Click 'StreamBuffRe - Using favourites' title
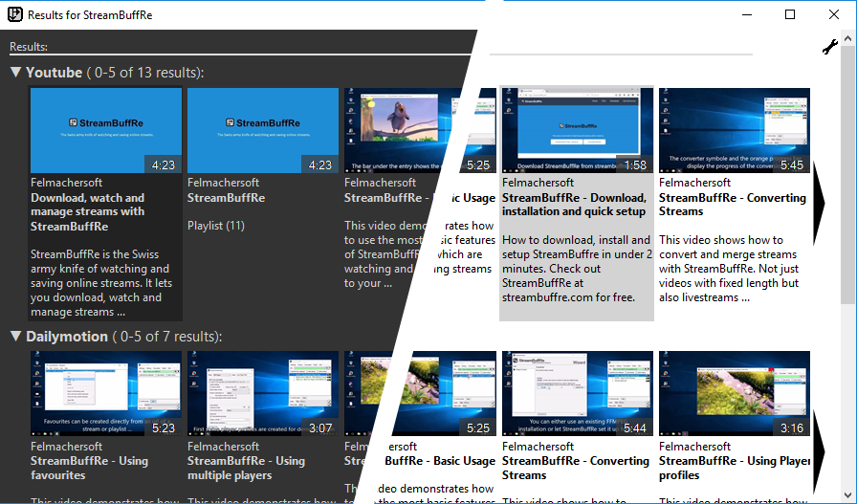The width and height of the screenshot is (857, 504). tap(89, 468)
